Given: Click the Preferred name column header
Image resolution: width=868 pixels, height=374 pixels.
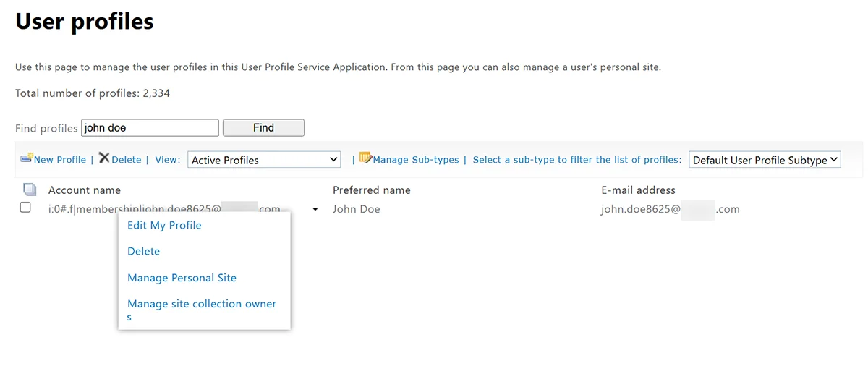Looking at the screenshot, I should pyautogui.click(x=372, y=190).
